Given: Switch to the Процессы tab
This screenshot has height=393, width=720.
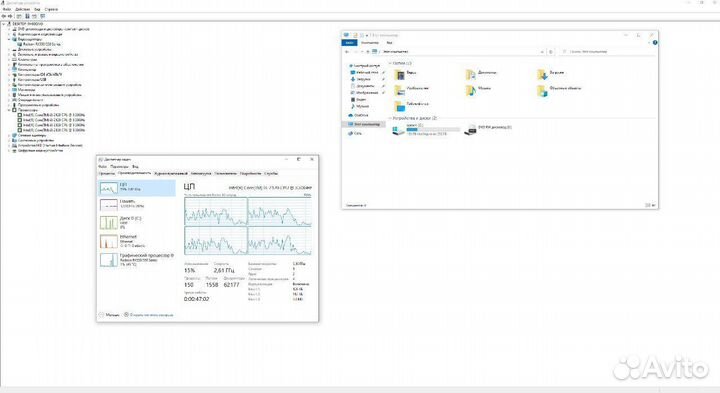Looking at the screenshot, I should point(107,174).
